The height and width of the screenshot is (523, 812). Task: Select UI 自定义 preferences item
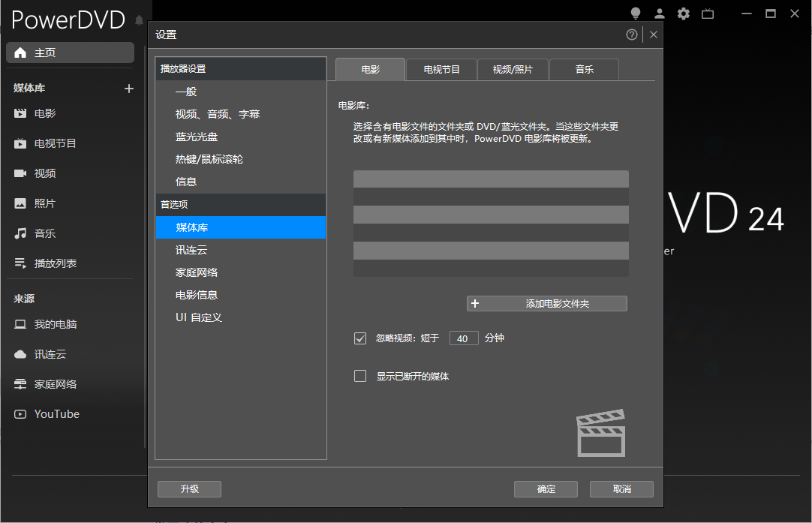click(241, 317)
